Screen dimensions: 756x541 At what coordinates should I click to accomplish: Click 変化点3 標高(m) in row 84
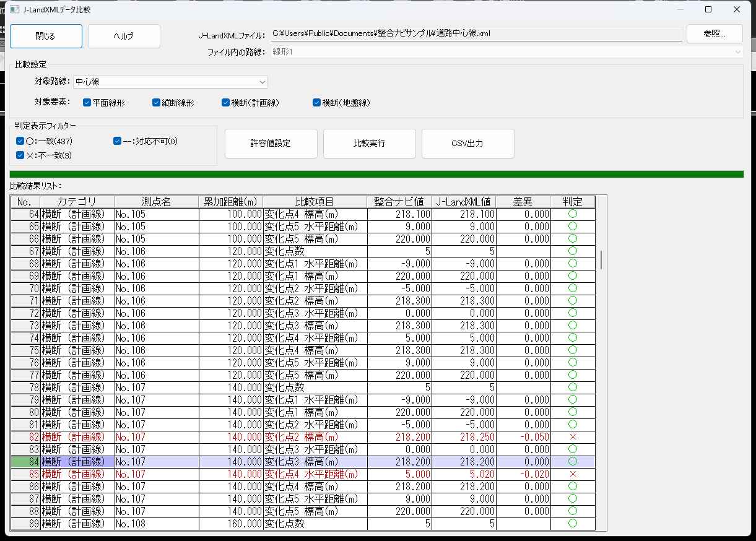[x=315, y=462]
